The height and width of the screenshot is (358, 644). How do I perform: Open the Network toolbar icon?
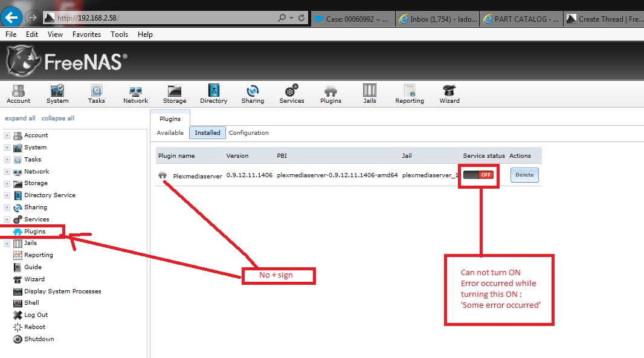(x=135, y=94)
